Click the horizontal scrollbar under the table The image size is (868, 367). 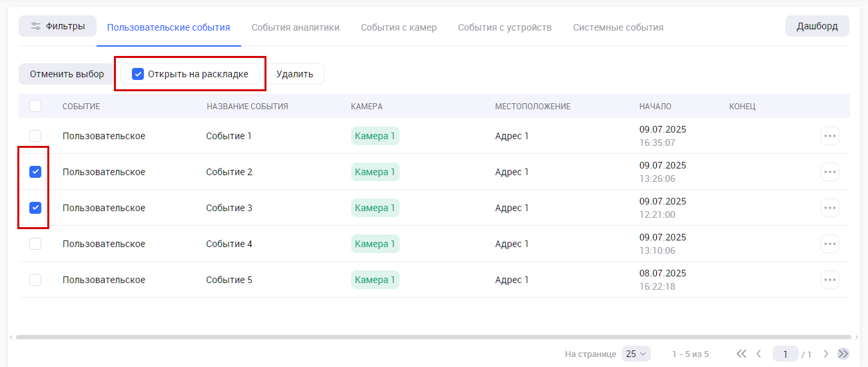(433, 337)
